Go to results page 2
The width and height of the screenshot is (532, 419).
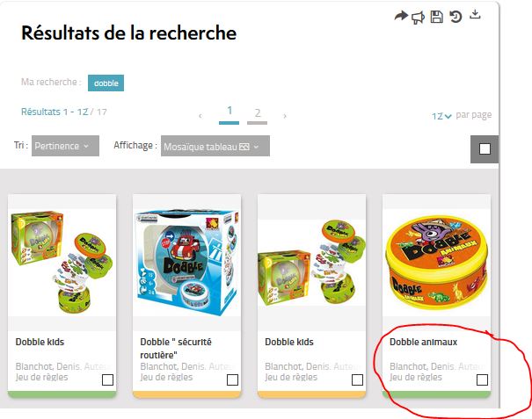[258, 114]
